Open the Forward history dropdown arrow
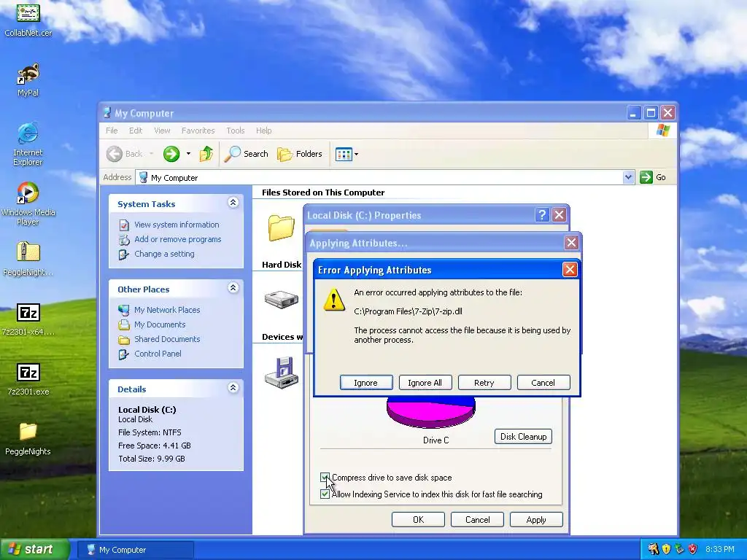The image size is (747, 560). coord(189,154)
